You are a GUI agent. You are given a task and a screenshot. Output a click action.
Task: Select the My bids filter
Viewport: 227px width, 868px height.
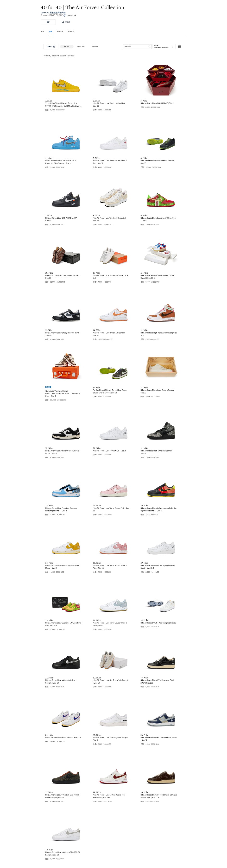click(x=95, y=47)
